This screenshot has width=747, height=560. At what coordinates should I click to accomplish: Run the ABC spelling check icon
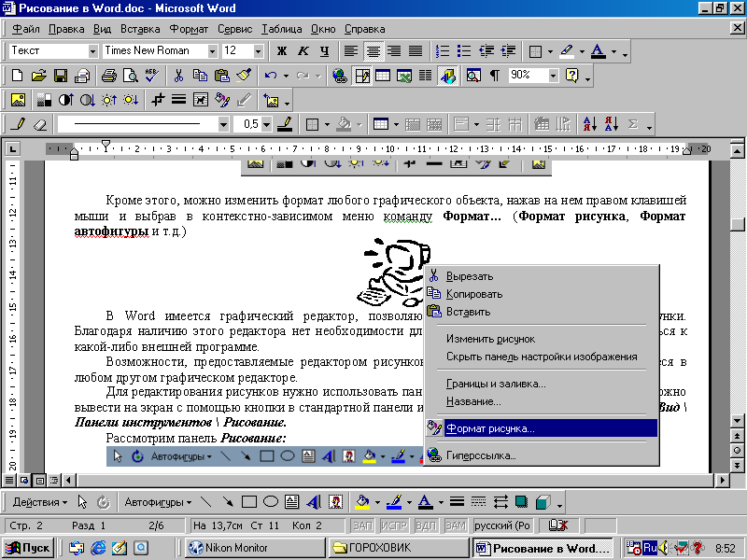pos(151,76)
